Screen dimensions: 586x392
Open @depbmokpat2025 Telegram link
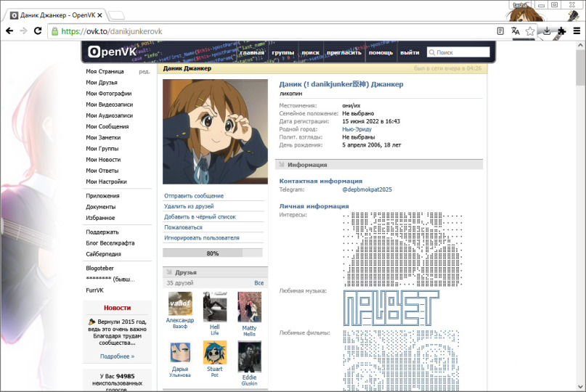coord(367,189)
